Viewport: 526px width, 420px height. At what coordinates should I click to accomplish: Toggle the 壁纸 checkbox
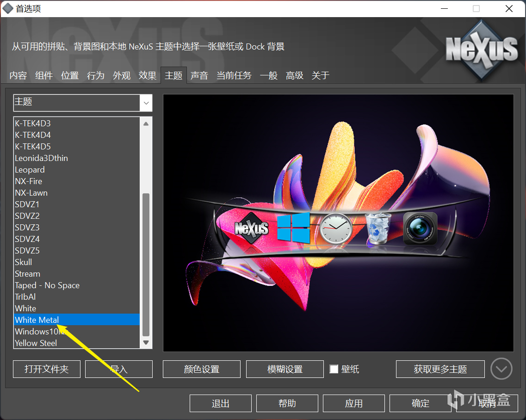pos(334,369)
